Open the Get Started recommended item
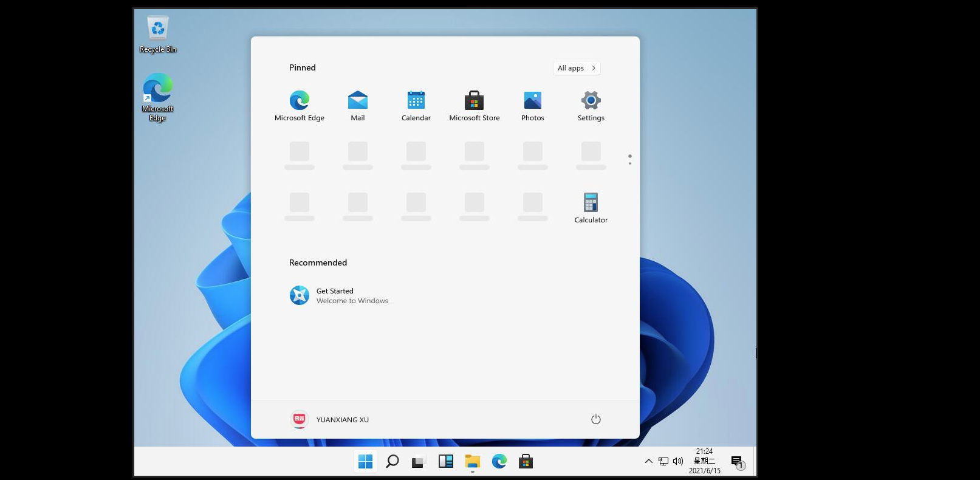 [x=339, y=295]
